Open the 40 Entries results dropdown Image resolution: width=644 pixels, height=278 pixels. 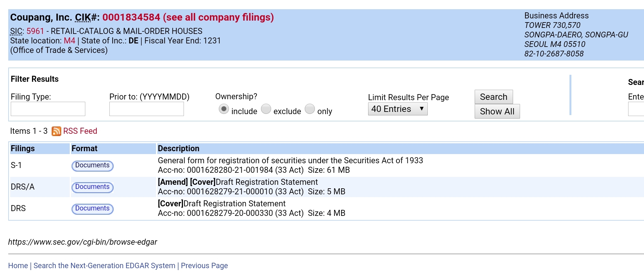[398, 109]
